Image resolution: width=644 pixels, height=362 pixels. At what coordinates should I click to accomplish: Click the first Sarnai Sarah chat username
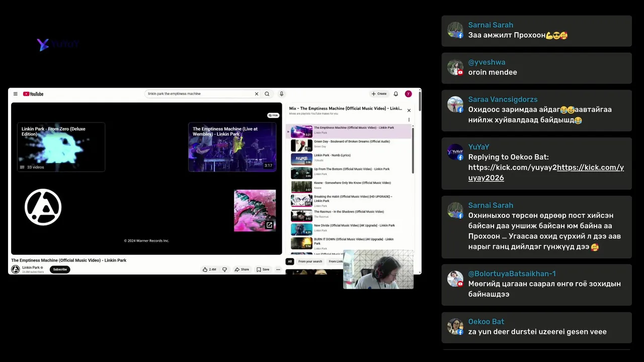pos(491,25)
